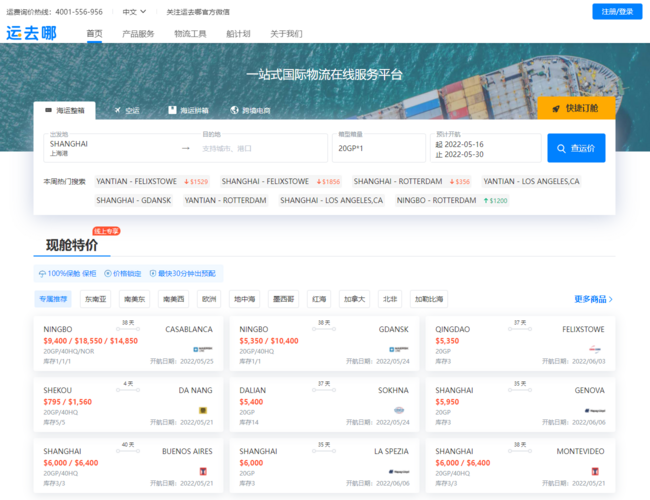Viewport: 650px width, 500px height.
Task: Click the 查运价 search button
Action: pyautogui.click(x=576, y=148)
